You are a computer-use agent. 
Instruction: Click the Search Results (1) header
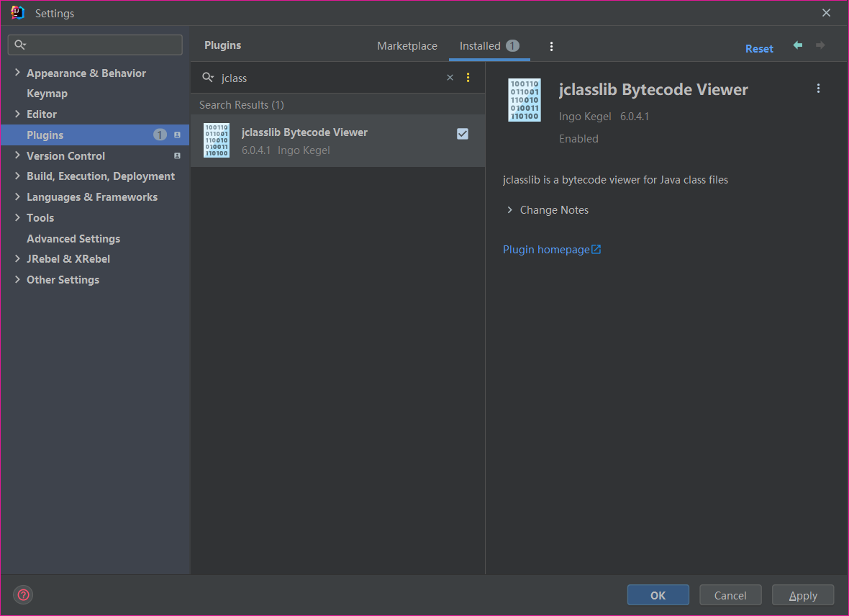pyautogui.click(x=242, y=104)
